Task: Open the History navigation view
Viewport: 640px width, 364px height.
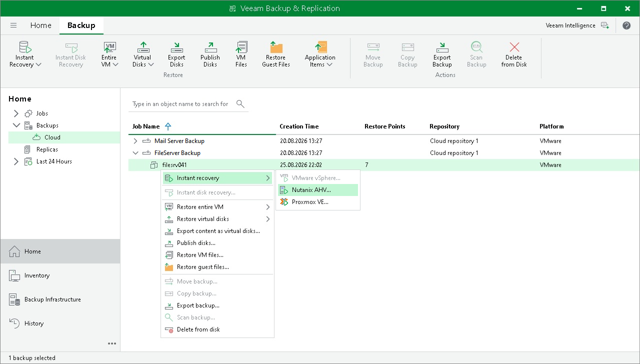Action: (x=60, y=323)
